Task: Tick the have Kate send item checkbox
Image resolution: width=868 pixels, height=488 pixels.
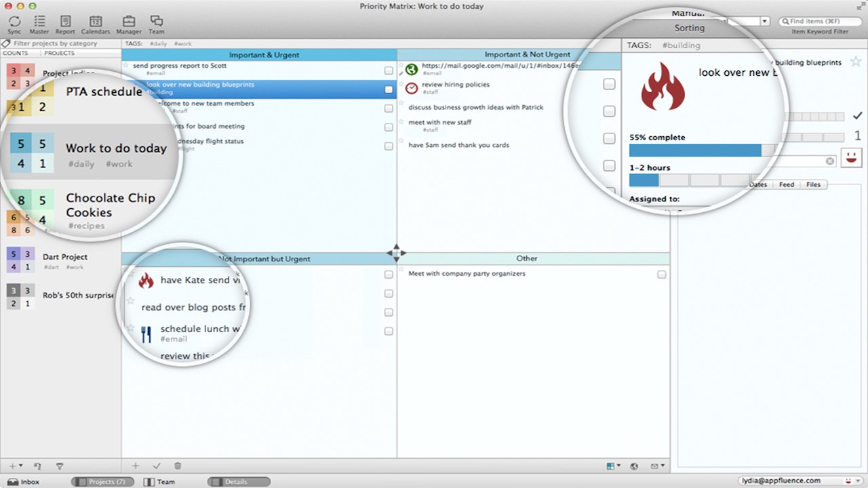Action: click(389, 274)
